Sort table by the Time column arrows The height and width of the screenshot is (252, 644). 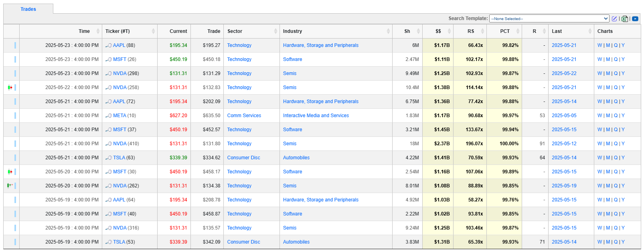point(98,31)
